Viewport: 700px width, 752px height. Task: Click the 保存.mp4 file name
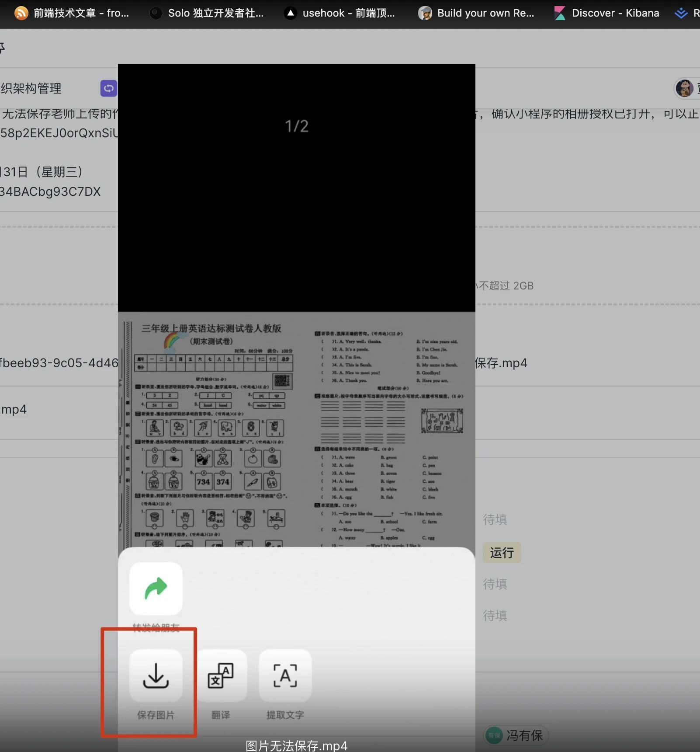tap(501, 363)
